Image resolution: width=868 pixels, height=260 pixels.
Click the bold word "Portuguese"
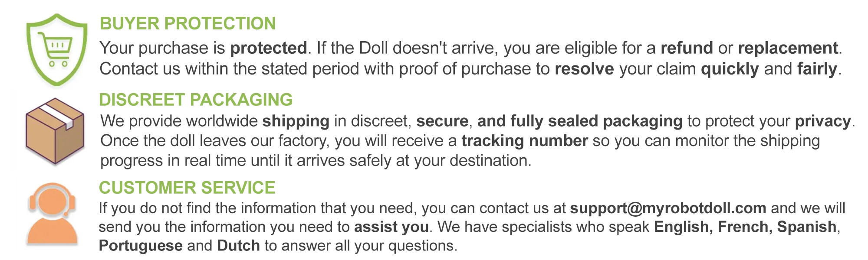[141, 245]
